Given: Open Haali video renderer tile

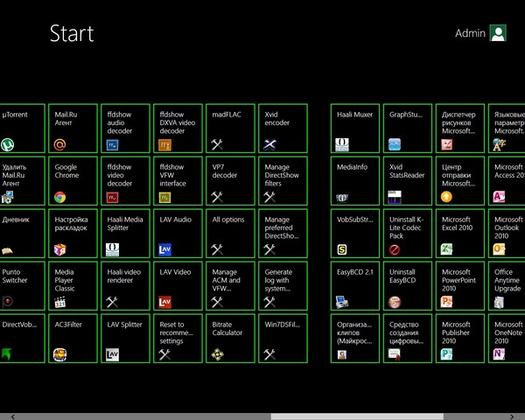Looking at the screenshot, I should point(125,286).
